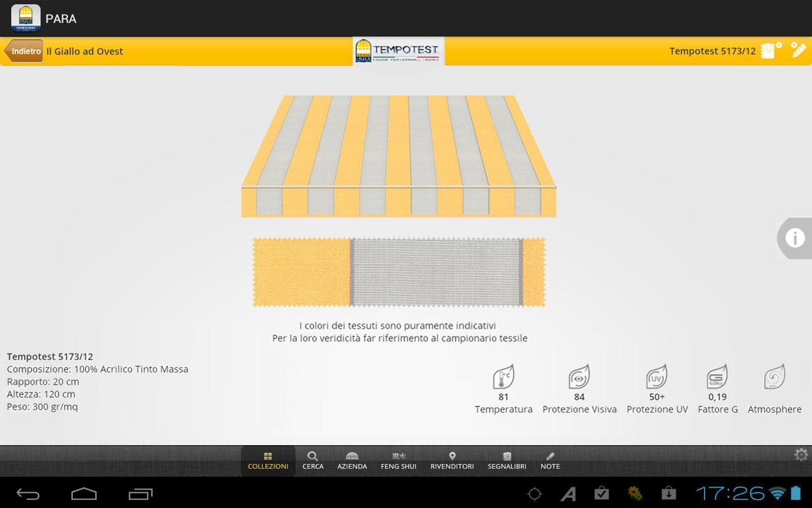Tap the yellow striped awning preview
Viewport: 812px width, 508px height.
pyautogui.click(x=398, y=156)
